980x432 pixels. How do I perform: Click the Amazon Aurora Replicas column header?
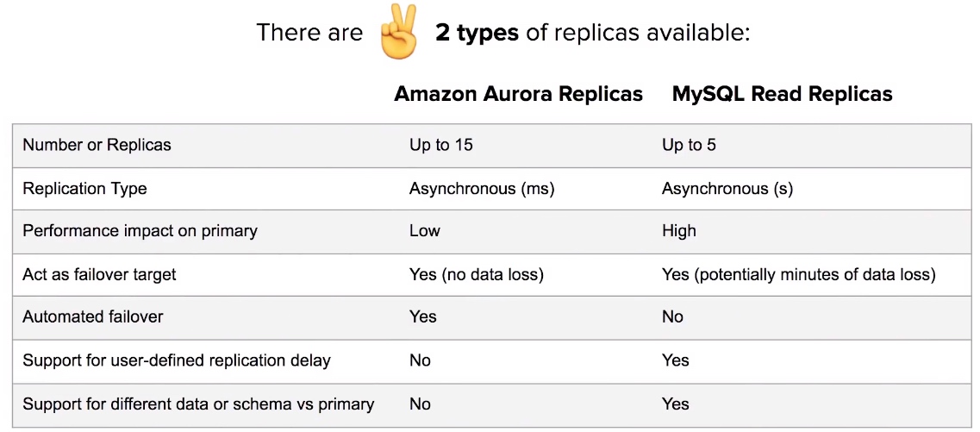click(518, 94)
